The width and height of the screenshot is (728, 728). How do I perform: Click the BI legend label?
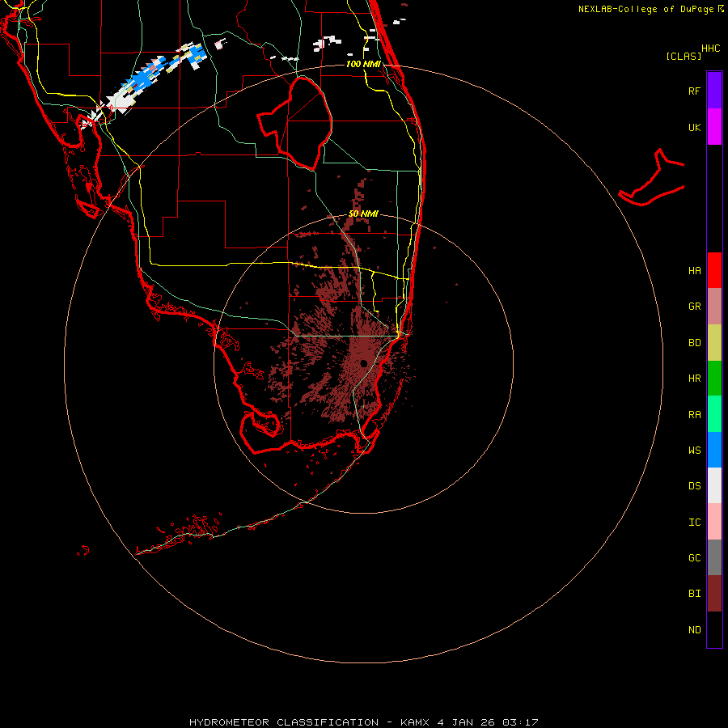[694, 594]
